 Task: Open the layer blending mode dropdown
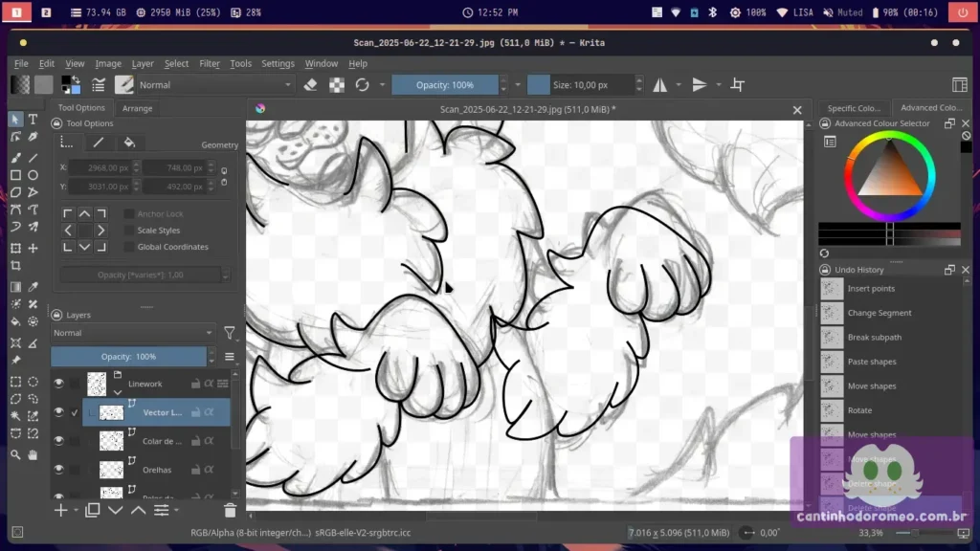point(132,333)
